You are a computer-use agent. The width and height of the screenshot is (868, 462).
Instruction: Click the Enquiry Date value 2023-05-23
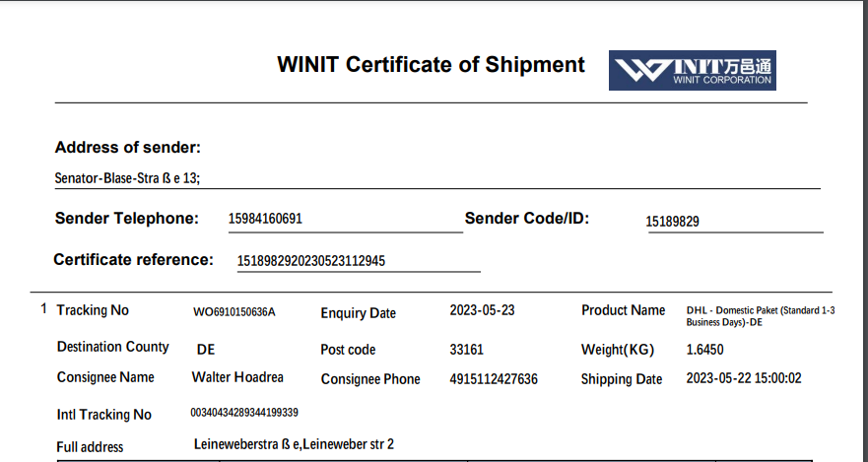tap(482, 310)
